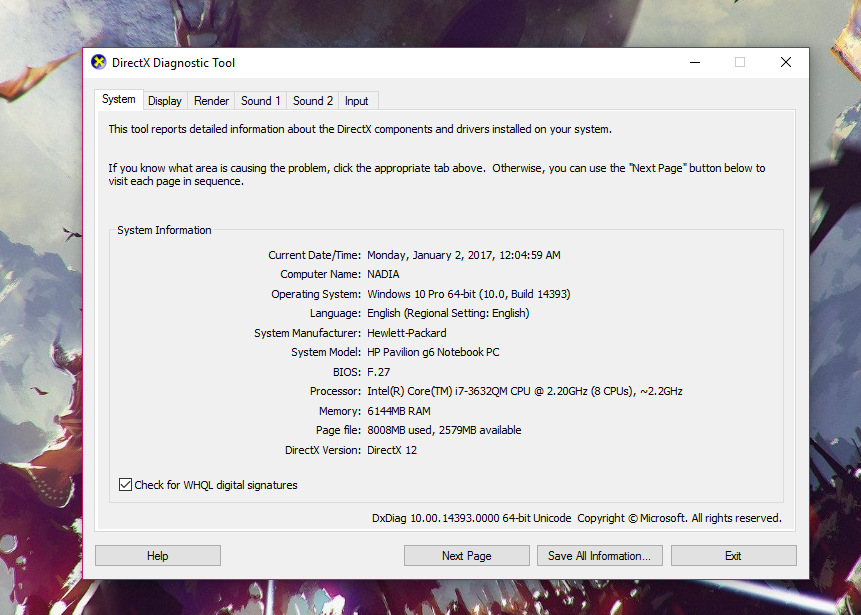This screenshot has width=861, height=615.
Task: Click the memory value 6144MB RAM
Action: click(399, 411)
